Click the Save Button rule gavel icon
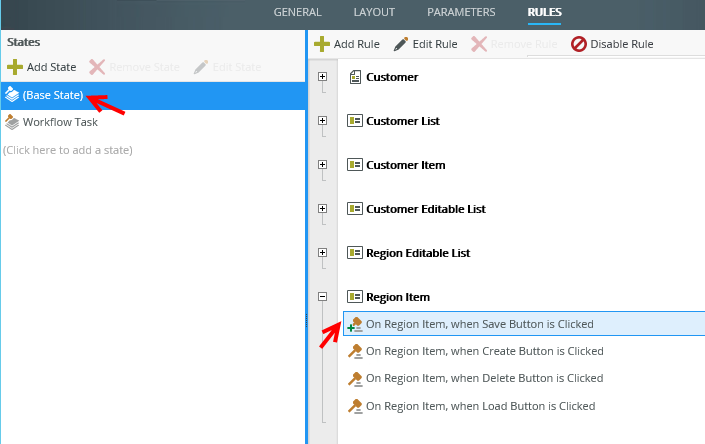This screenshot has width=705, height=444. 354,324
